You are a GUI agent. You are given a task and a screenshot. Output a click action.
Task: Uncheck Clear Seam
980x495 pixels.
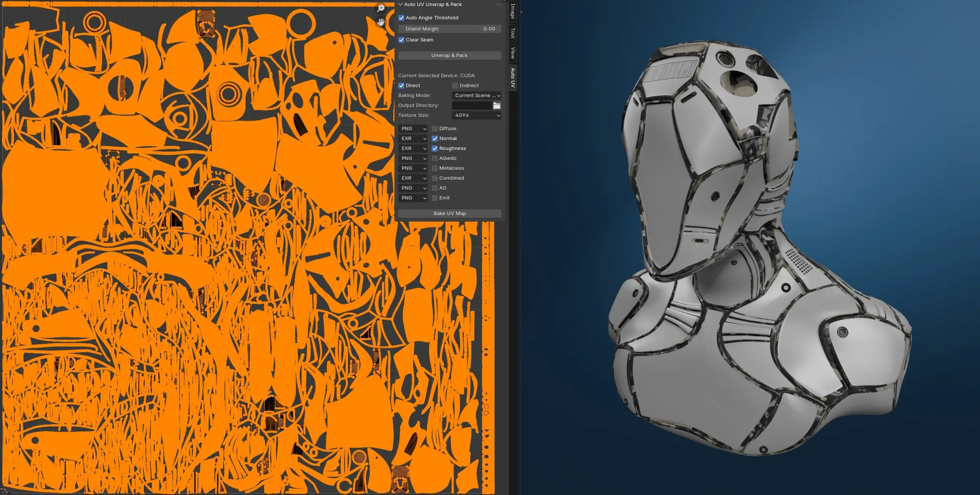pos(401,40)
